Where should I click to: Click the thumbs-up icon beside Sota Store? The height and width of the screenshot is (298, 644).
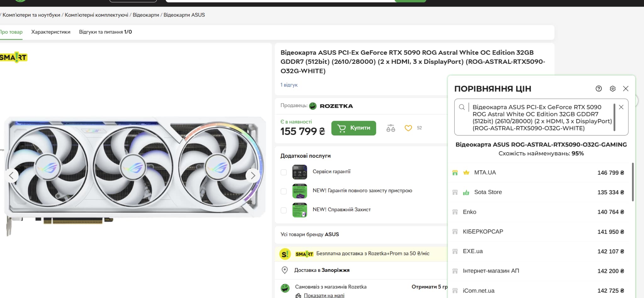coord(466,192)
